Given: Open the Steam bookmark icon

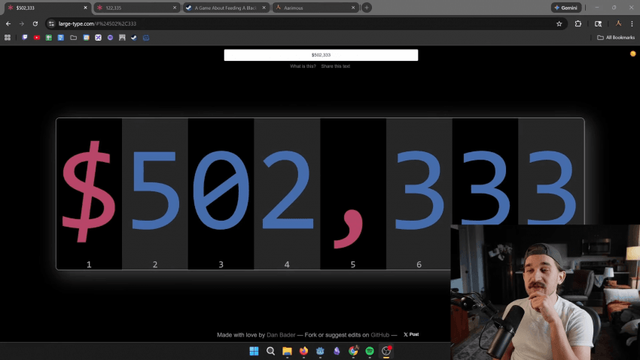Looking at the screenshot, I should [134, 38].
